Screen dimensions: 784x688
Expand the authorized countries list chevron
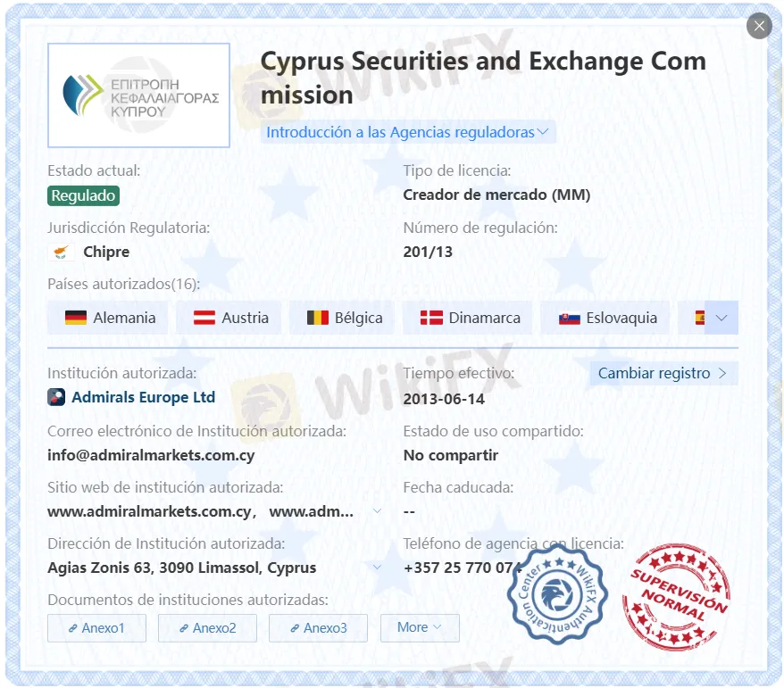721,318
